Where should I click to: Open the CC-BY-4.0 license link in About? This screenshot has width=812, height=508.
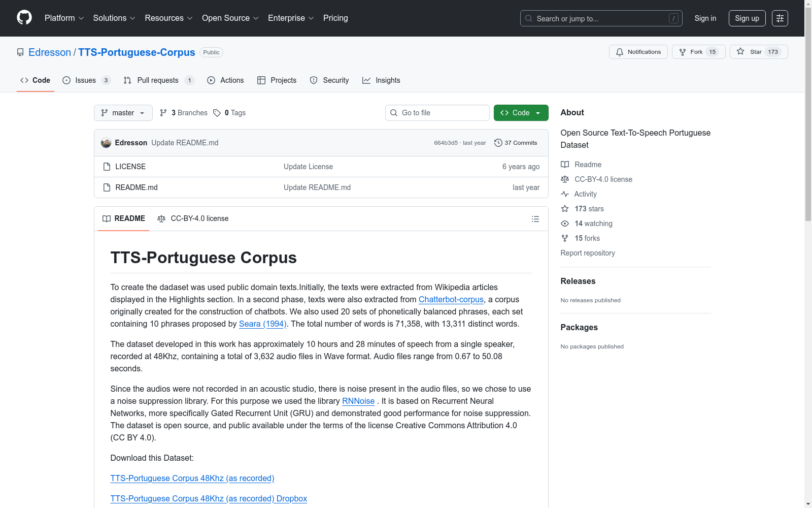596,179
